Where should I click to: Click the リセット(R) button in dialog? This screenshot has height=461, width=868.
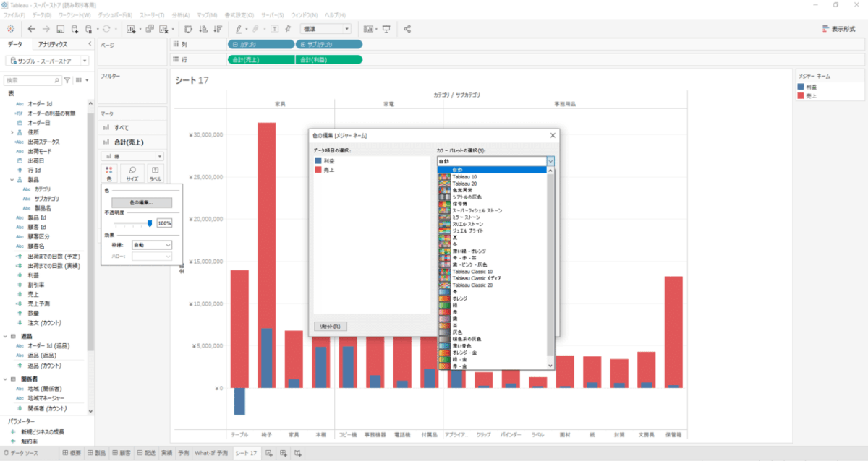click(x=331, y=327)
